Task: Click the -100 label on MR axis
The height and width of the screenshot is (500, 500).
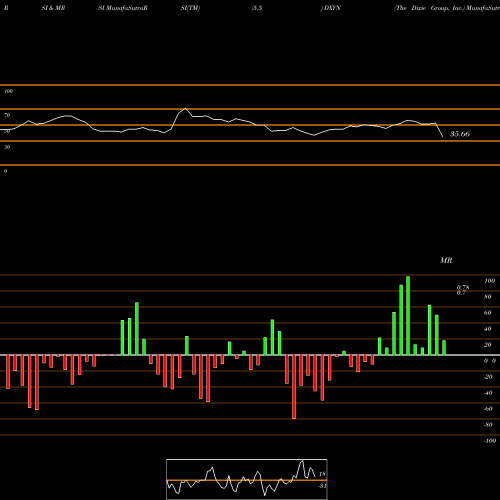Action: (x=489, y=441)
